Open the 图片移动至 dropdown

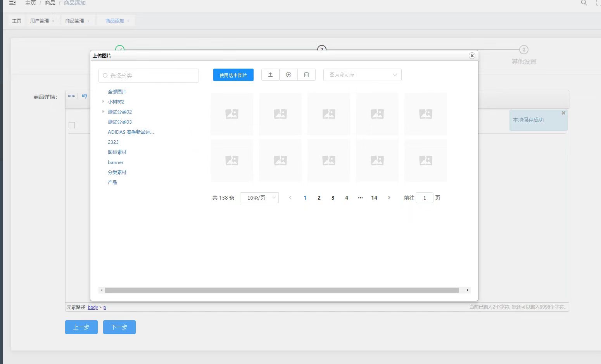(362, 75)
